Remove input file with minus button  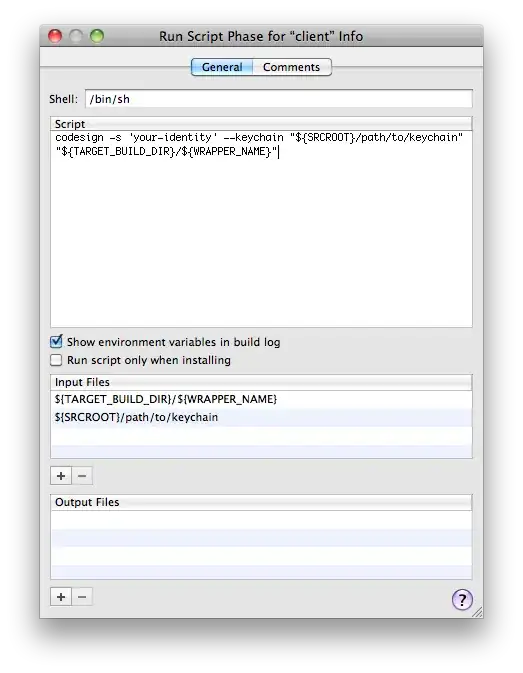click(82, 476)
